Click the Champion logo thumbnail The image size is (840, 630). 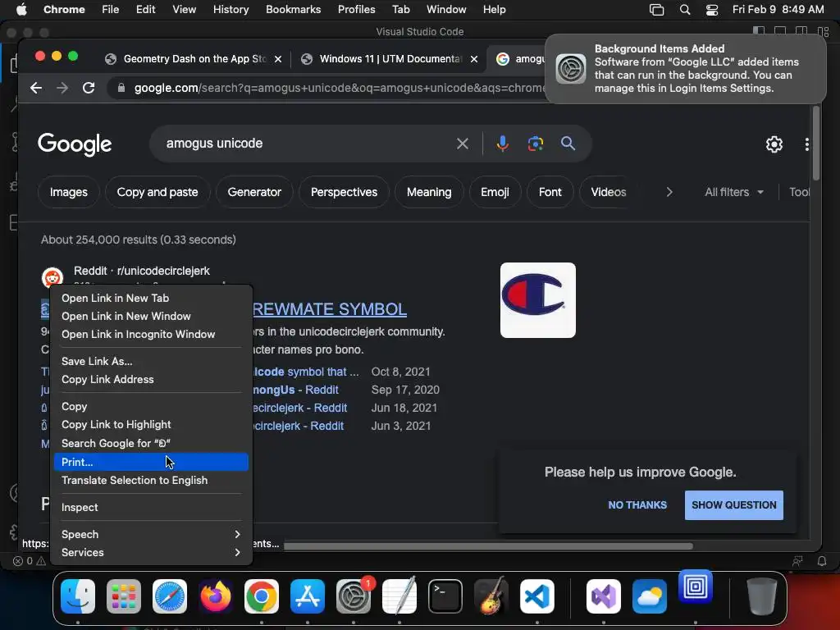538,300
